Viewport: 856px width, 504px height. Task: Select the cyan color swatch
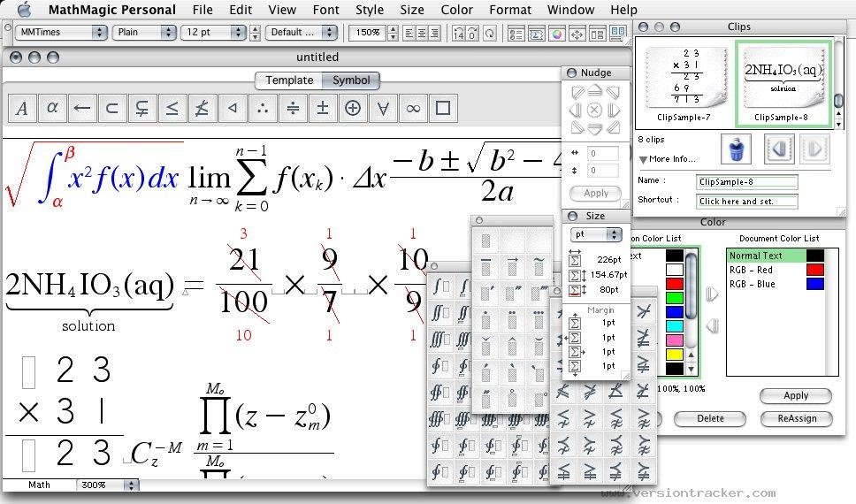click(x=675, y=326)
